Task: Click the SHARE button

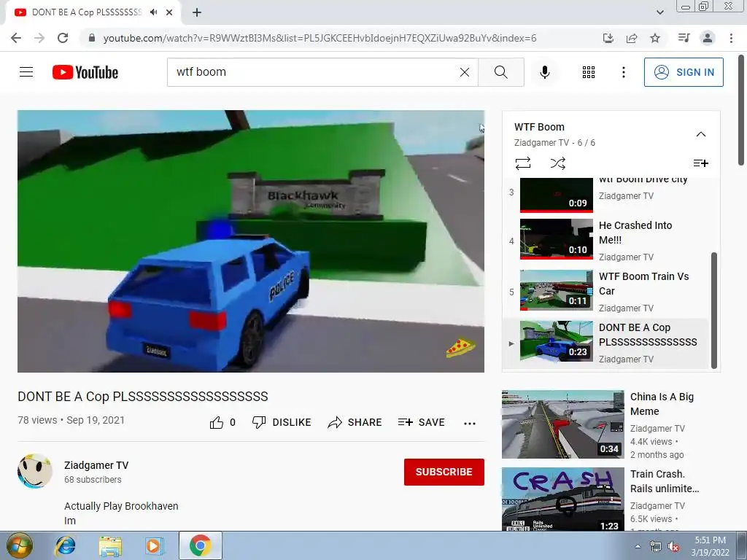Action: click(355, 422)
